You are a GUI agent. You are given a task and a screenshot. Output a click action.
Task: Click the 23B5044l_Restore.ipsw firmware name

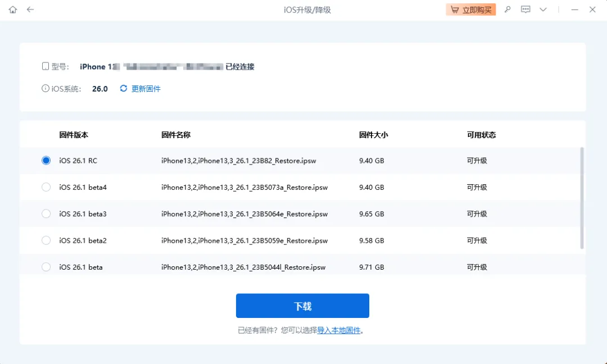coord(243,267)
